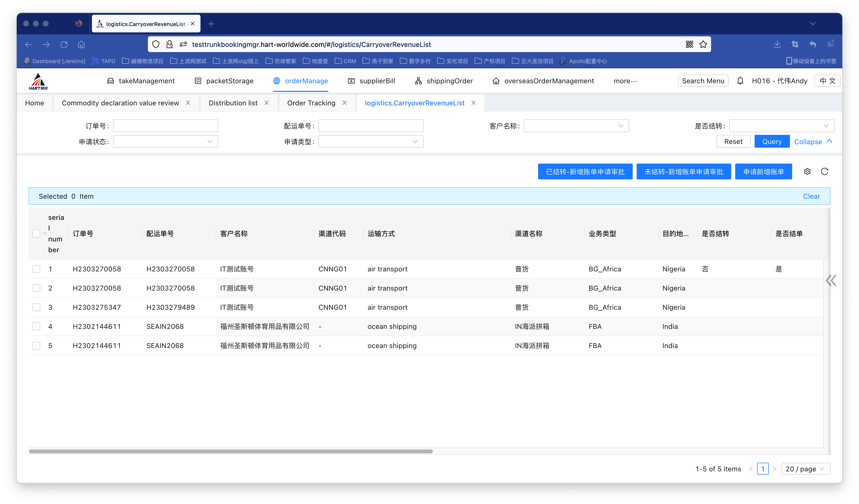Click the browser downloads icon

777,44
